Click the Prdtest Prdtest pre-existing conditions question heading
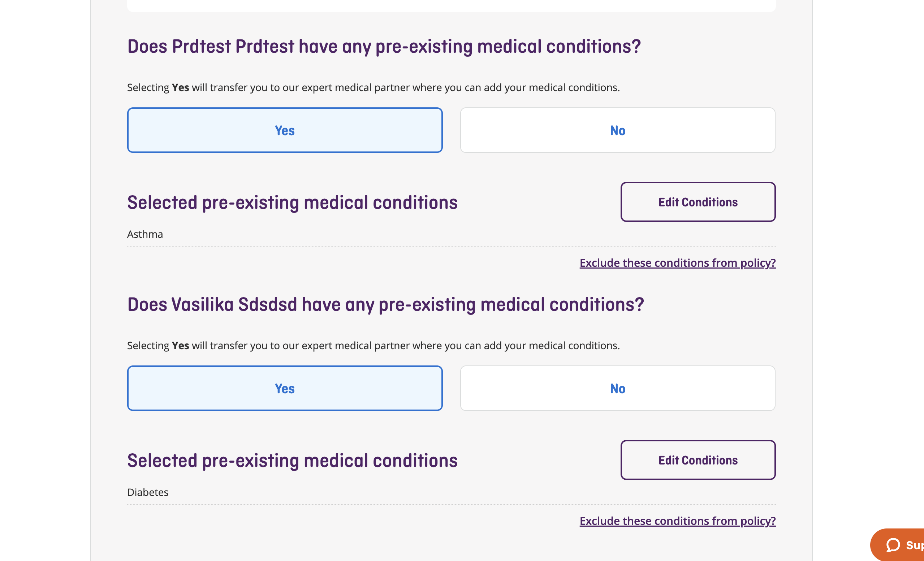Screen dimensions: 924x561 pos(384,47)
